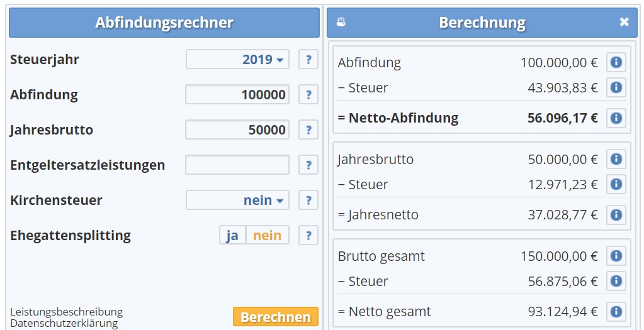Screen dimensions: 644x330
Task: Set Ehegattensplitting to ja
Action: coord(232,236)
